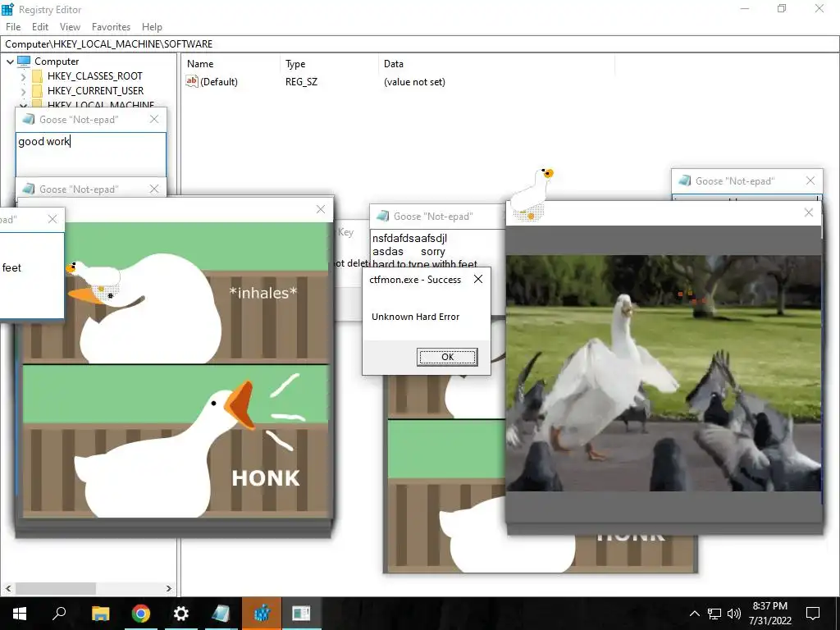Click the notepad icon of "good work" Not-epad

click(x=29, y=119)
